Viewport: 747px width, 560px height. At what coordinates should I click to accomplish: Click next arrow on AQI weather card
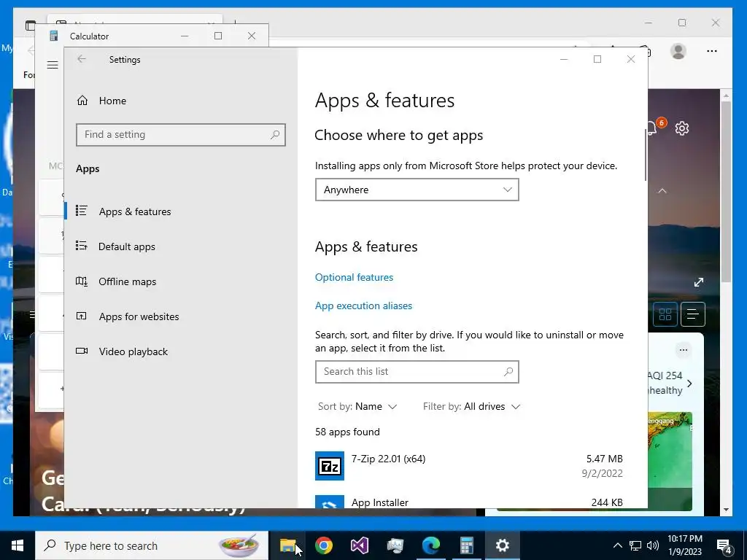point(689,383)
